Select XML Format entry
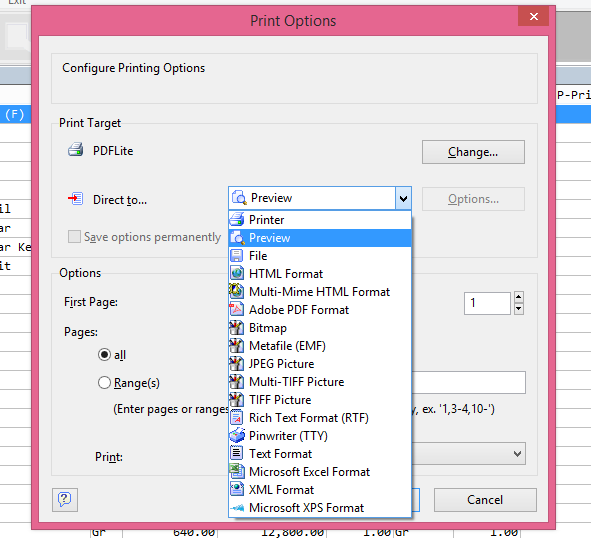The width and height of the screenshot is (591, 538). pos(320,489)
